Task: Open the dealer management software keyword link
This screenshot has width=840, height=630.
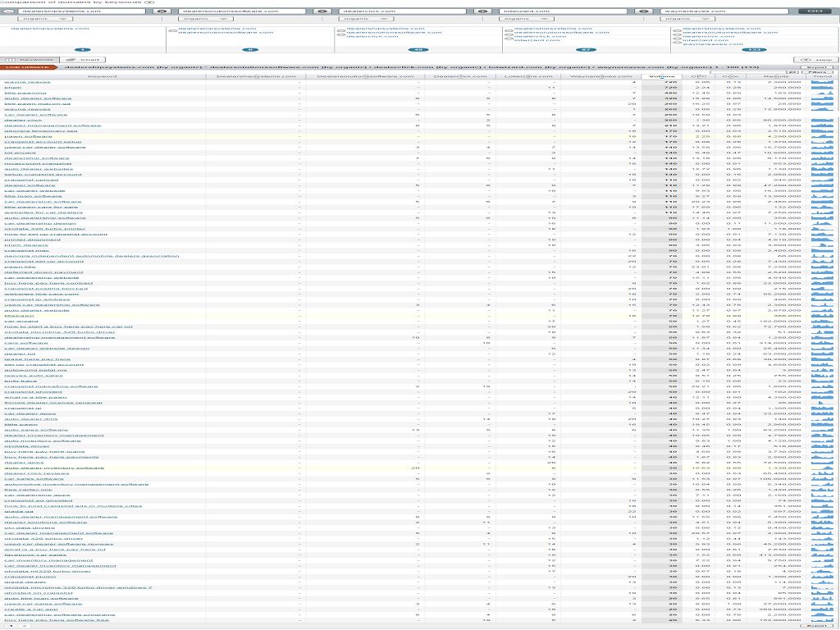Action: 52,126
